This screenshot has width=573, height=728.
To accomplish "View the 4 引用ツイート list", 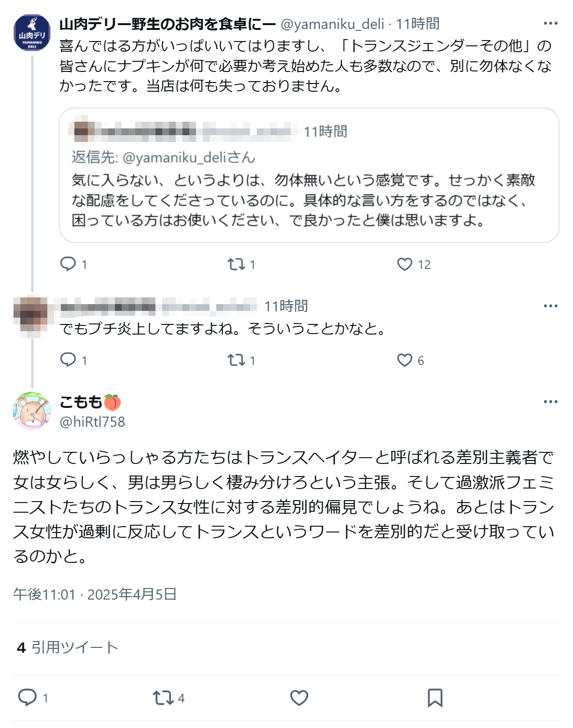I will [x=68, y=647].
